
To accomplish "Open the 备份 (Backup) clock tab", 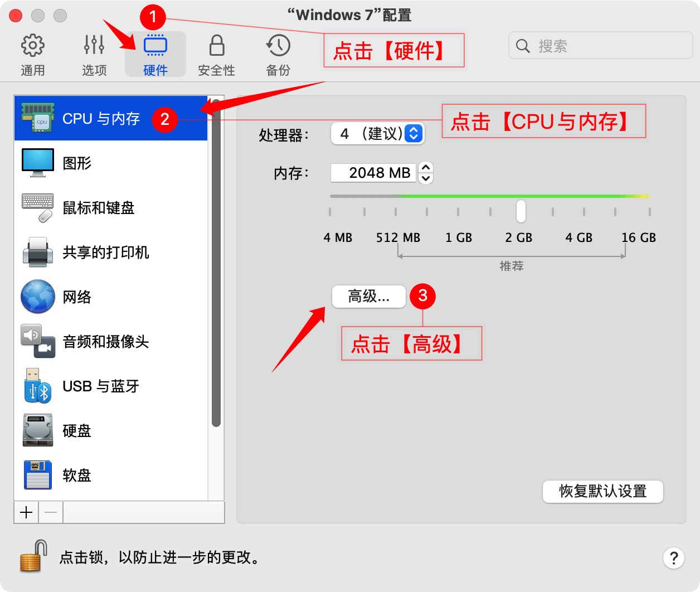I will coord(278,55).
